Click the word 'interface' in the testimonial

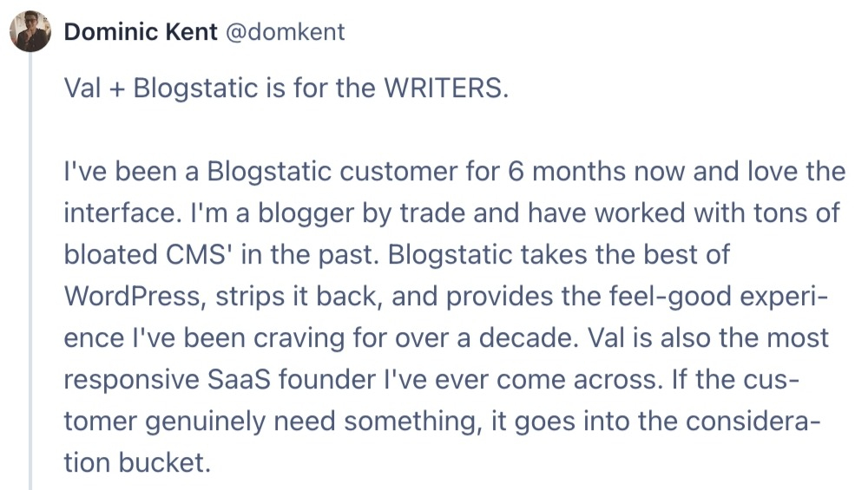pyautogui.click(x=120, y=213)
